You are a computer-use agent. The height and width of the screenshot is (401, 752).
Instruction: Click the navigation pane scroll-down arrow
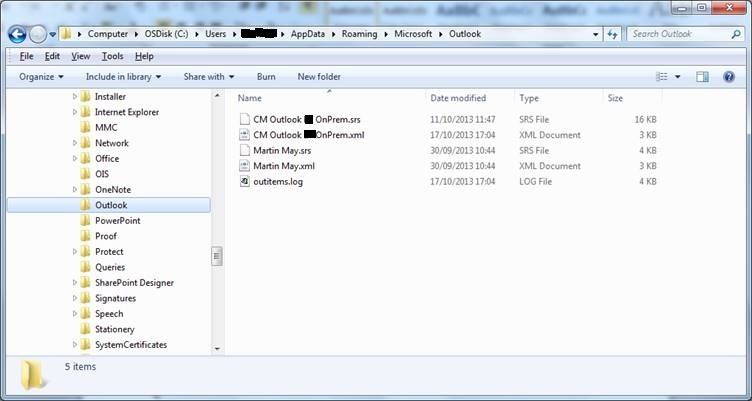pyautogui.click(x=217, y=349)
